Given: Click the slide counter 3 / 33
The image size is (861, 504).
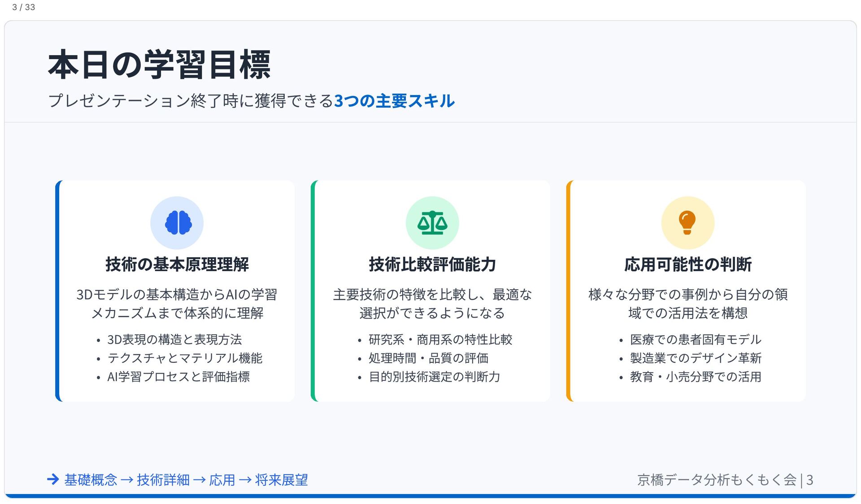Looking at the screenshot, I should [x=23, y=7].
